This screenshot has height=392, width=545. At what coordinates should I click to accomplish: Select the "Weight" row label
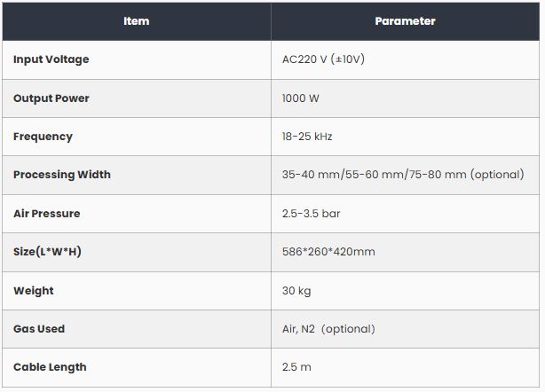pos(34,291)
